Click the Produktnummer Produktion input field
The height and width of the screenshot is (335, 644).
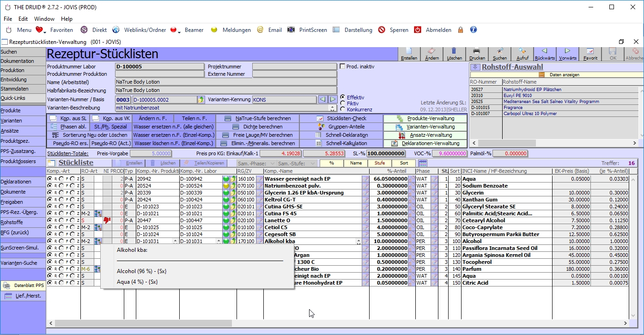159,74
